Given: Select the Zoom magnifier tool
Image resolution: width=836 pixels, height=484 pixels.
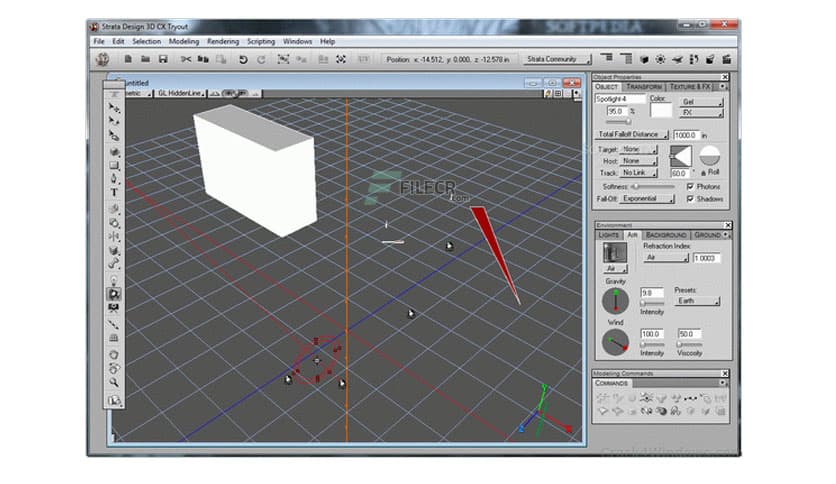Looking at the screenshot, I should coord(114,383).
